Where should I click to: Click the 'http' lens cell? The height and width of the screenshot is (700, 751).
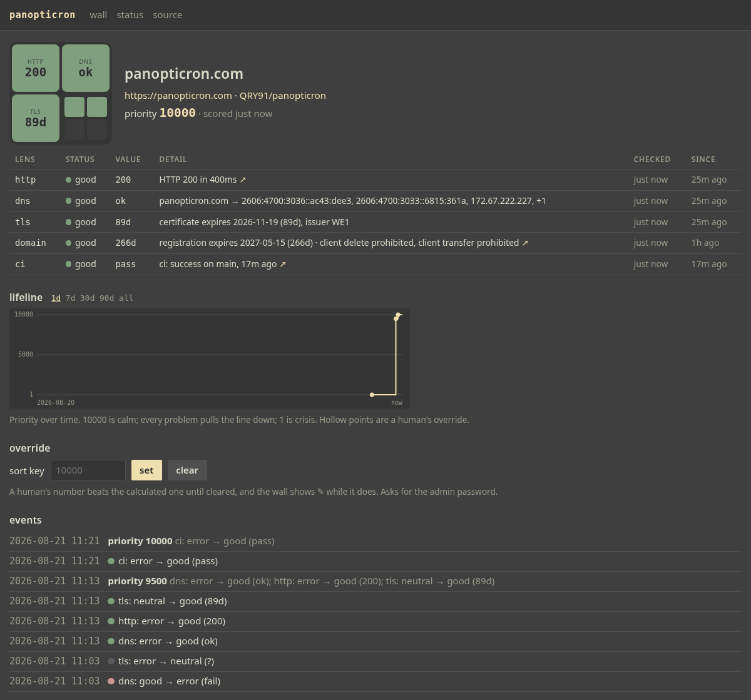[26, 180]
